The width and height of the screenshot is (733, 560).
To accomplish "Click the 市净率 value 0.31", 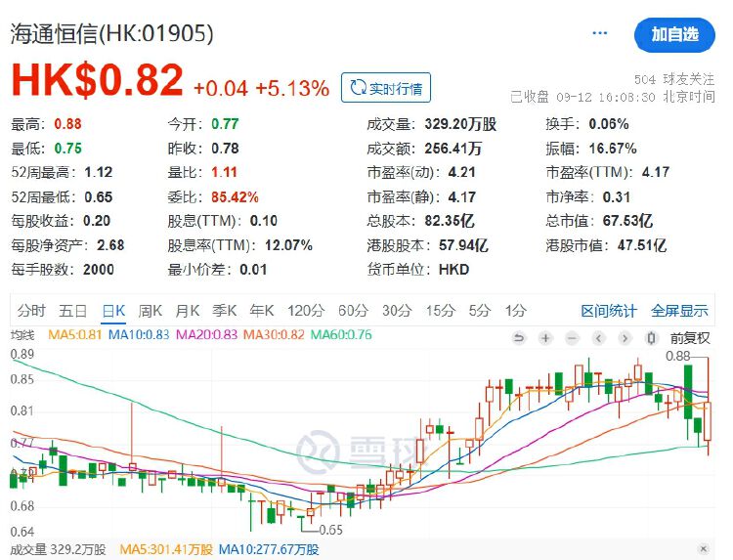I will pyautogui.click(x=616, y=196).
